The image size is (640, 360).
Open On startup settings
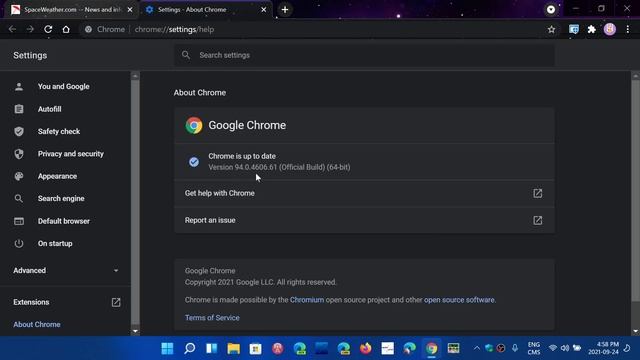(x=55, y=244)
